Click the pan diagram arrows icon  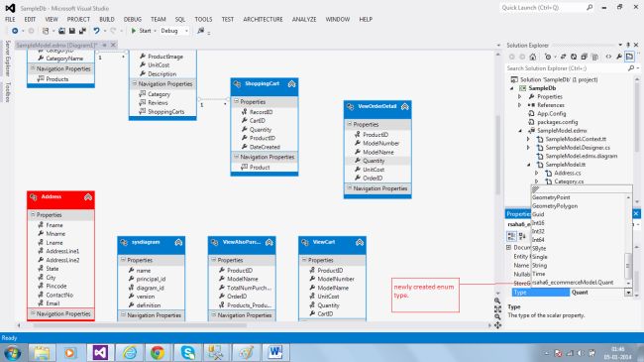click(497, 325)
